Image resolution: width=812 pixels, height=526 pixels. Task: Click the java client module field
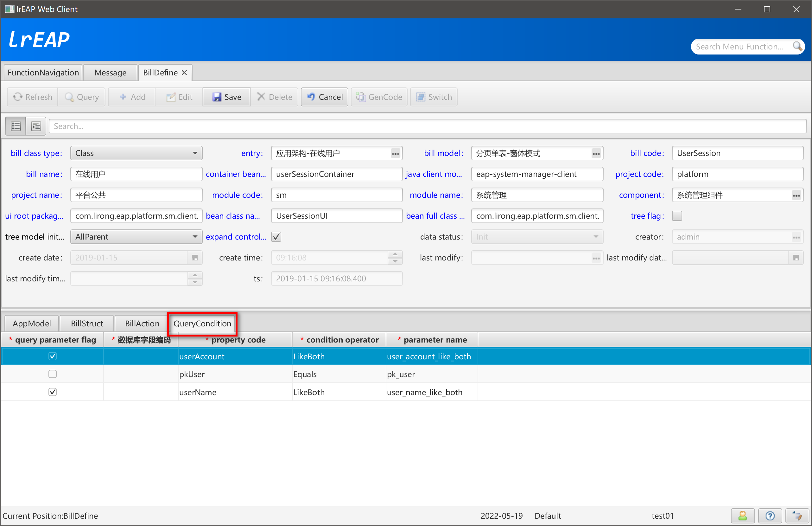point(537,174)
